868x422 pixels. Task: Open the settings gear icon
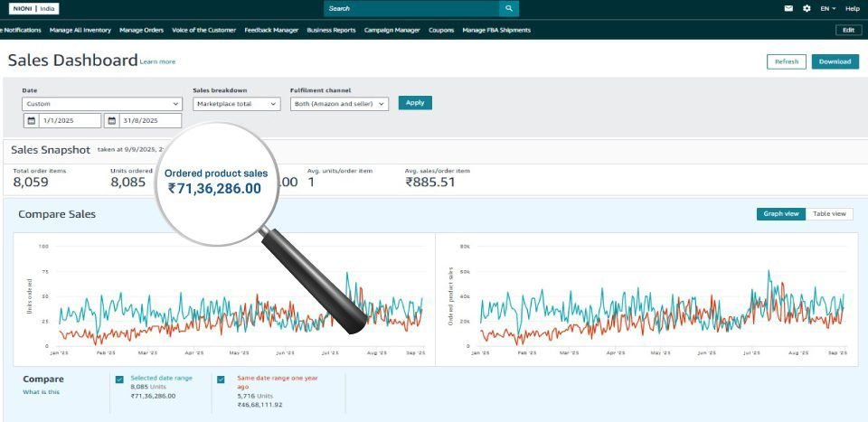pyautogui.click(x=807, y=8)
